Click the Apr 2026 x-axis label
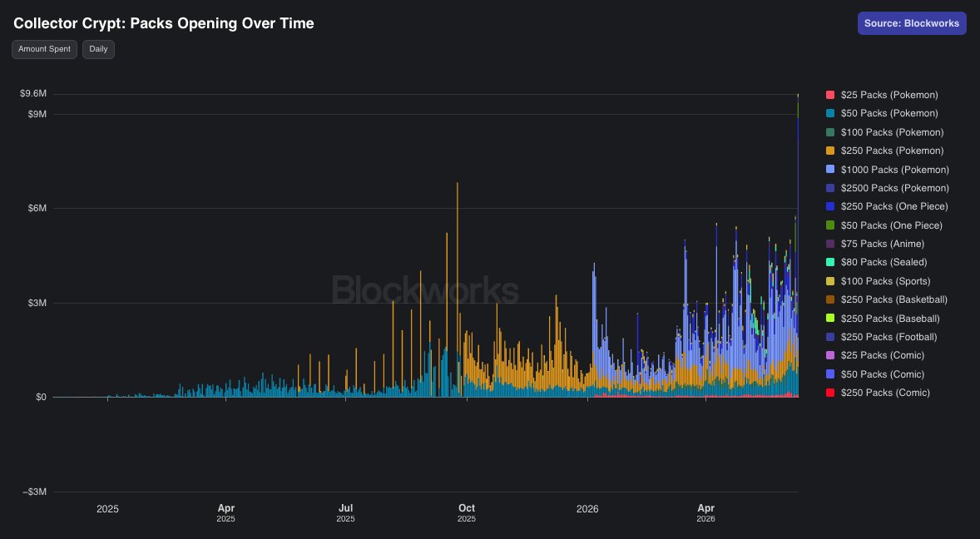 point(705,512)
